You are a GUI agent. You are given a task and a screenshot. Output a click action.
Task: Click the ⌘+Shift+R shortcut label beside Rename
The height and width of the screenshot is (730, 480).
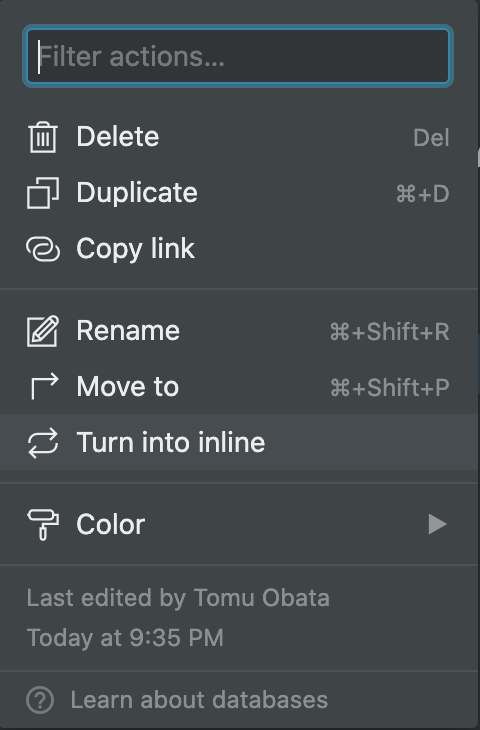click(390, 332)
